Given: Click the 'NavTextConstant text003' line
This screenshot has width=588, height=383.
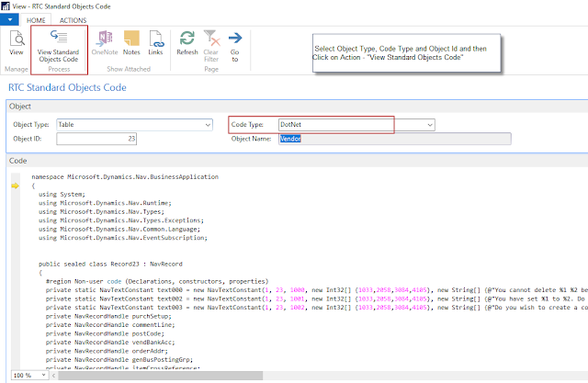Looking at the screenshot, I should (316, 308).
